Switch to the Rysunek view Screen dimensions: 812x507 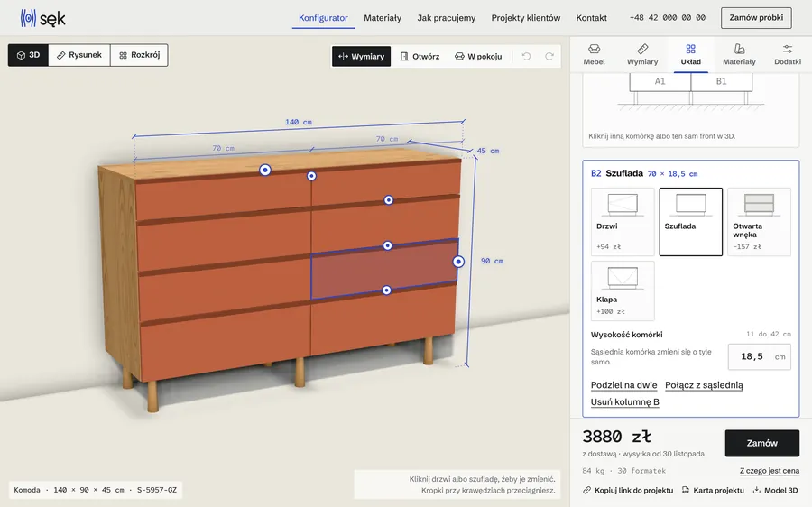coord(79,55)
